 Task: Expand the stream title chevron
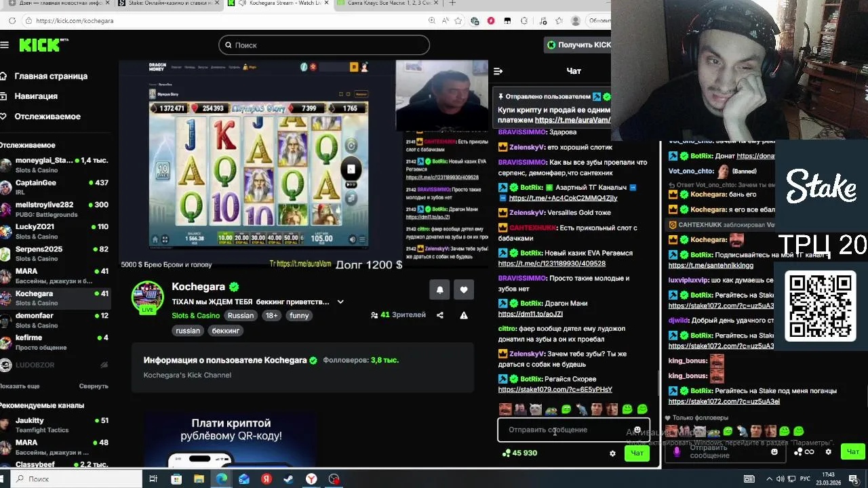tap(340, 302)
